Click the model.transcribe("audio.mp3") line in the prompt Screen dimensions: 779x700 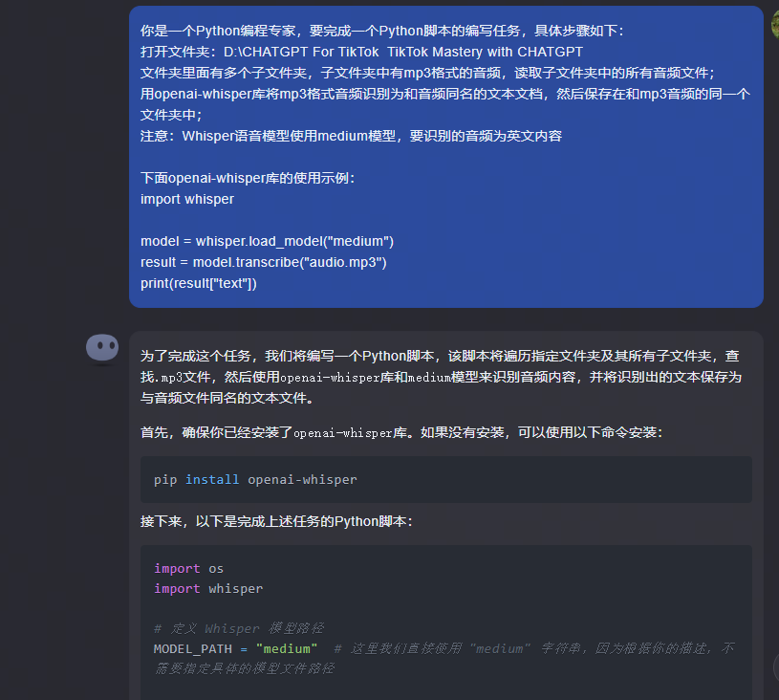(263, 262)
